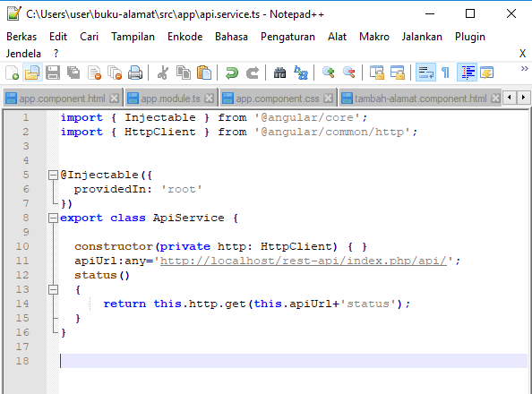Collapse the ApiService class fold on line 8
Screen dimensions: 532x394
[x=53, y=218]
